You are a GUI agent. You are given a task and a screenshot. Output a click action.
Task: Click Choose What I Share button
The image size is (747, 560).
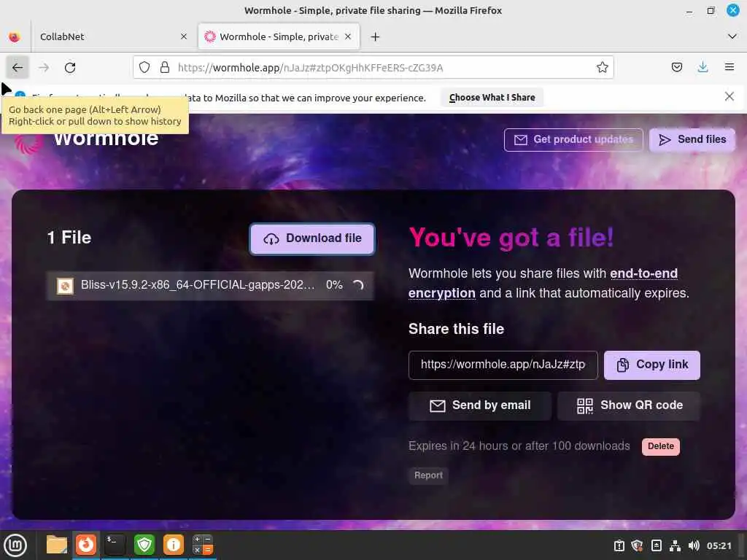tap(492, 98)
